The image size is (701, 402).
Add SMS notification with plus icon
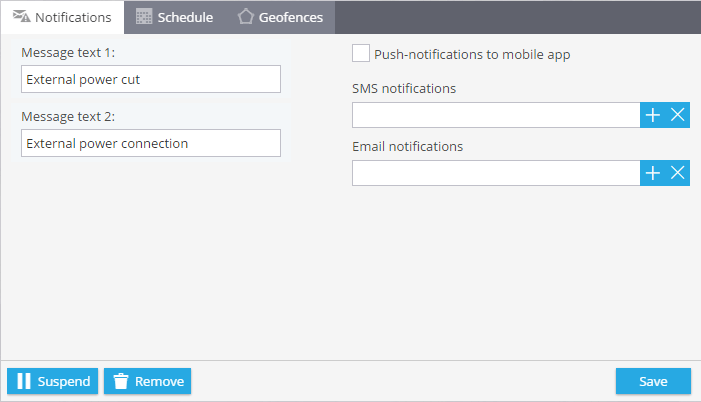(653, 115)
